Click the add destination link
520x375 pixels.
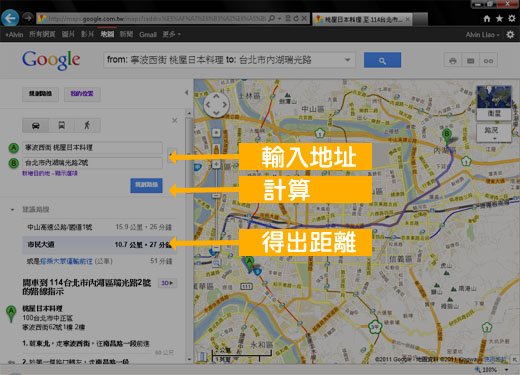click(36, 173)
